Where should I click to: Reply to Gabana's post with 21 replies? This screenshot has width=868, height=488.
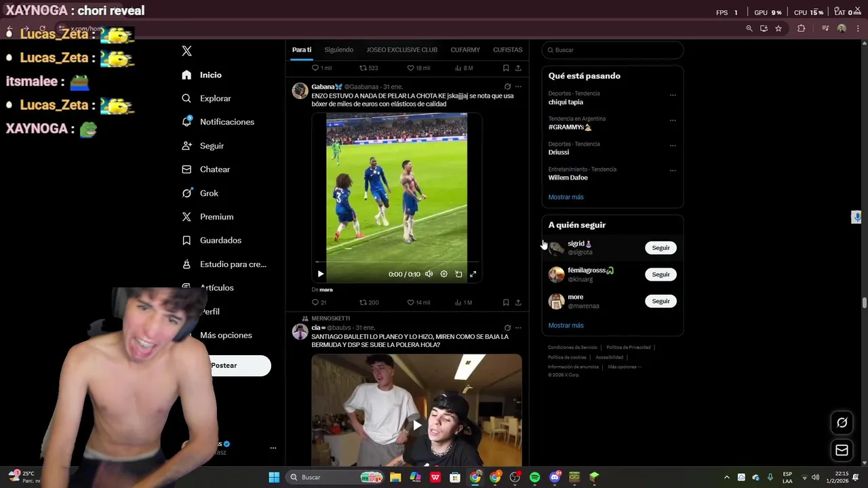(x=319, y=302)
